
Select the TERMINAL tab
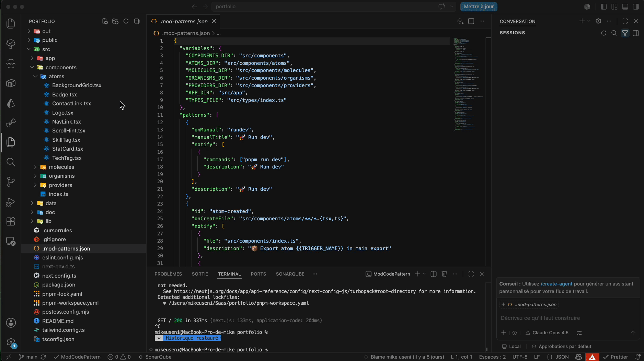[229, 274]
